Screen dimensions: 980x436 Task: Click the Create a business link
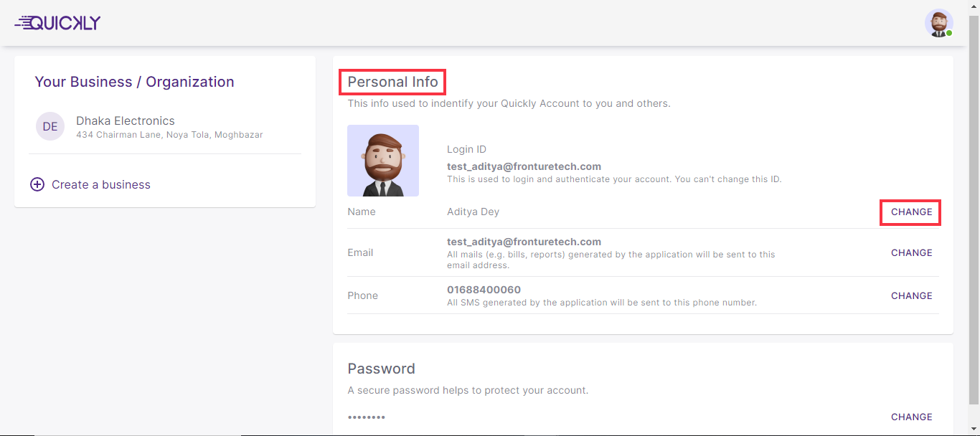click(x=100, y=184)
